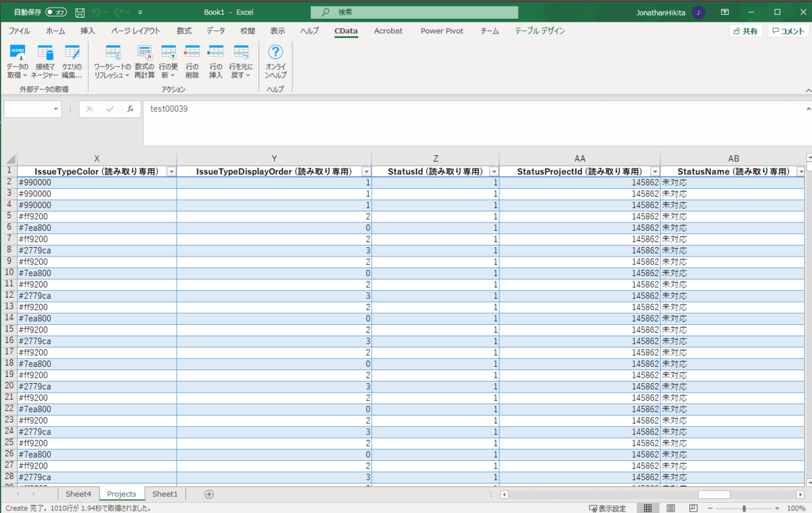Viewport: 812px width, 513px height.
Task: Switch to the Sheet4 worksheet tab
Action: (78, 494)
